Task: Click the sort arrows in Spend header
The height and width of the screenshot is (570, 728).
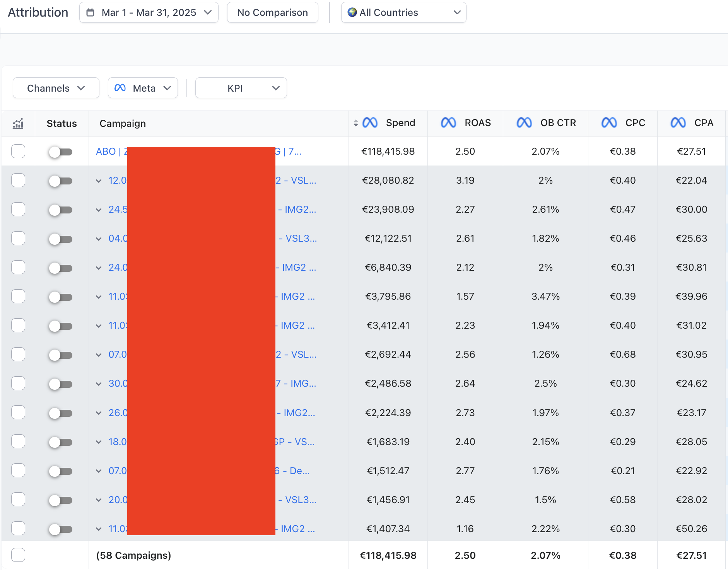Action: coord(355,123)
